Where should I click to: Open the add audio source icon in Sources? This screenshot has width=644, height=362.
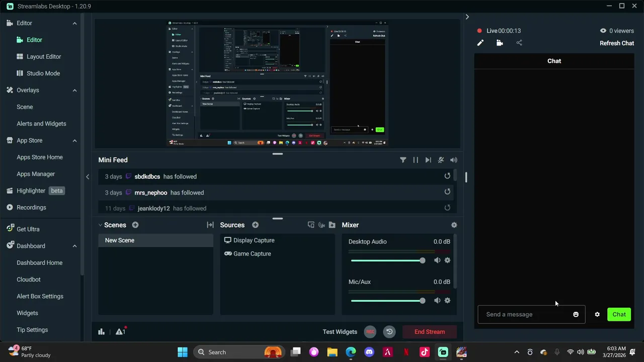click(321, 225)
